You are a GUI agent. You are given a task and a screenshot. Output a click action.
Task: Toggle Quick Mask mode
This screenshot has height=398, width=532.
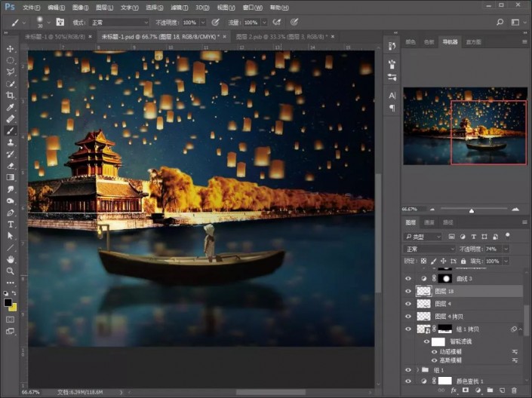coord(10,320)
